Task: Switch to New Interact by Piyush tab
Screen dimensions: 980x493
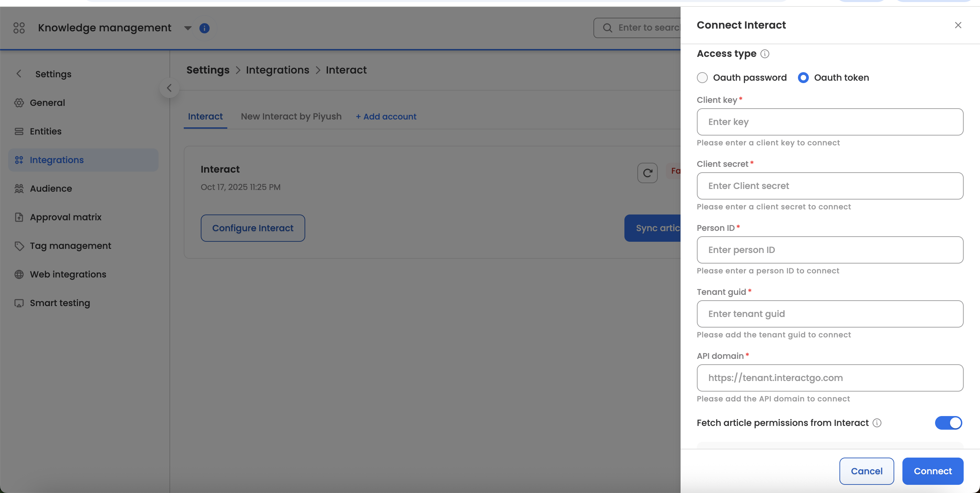Action: (x=291, y=116)
